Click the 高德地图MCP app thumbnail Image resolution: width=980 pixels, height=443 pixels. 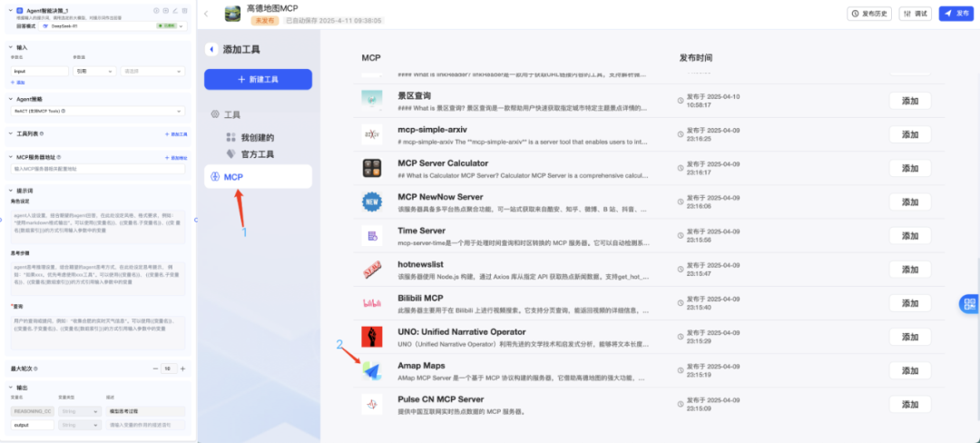coord(232,14)
